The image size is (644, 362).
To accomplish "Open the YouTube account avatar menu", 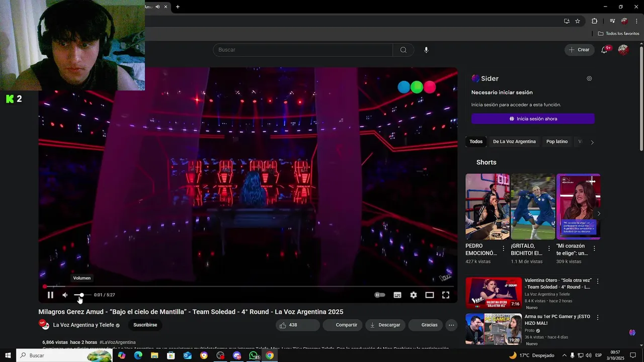I will coord(623,50).
